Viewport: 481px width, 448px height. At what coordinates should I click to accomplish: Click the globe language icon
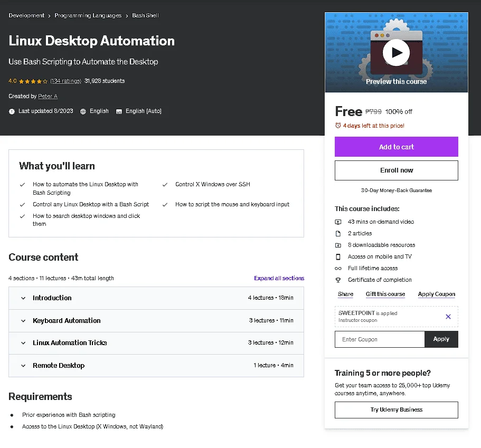click(83, 112)
